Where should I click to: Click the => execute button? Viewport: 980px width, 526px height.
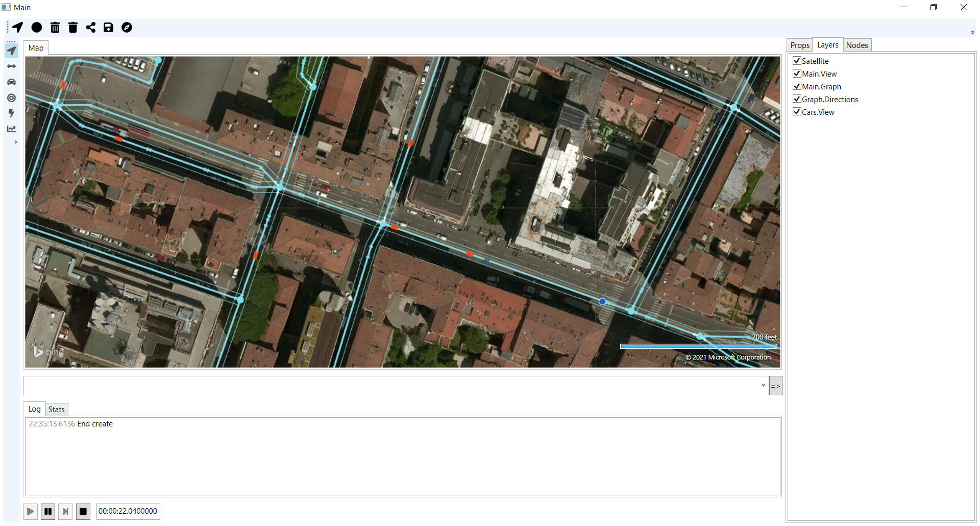[775, 386]
